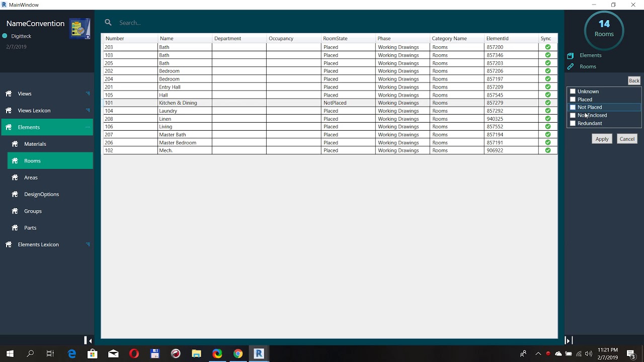This screenshot has width=644, height=362.
Task: Click ElementId 940325 cell
Action: click(511, 119)
